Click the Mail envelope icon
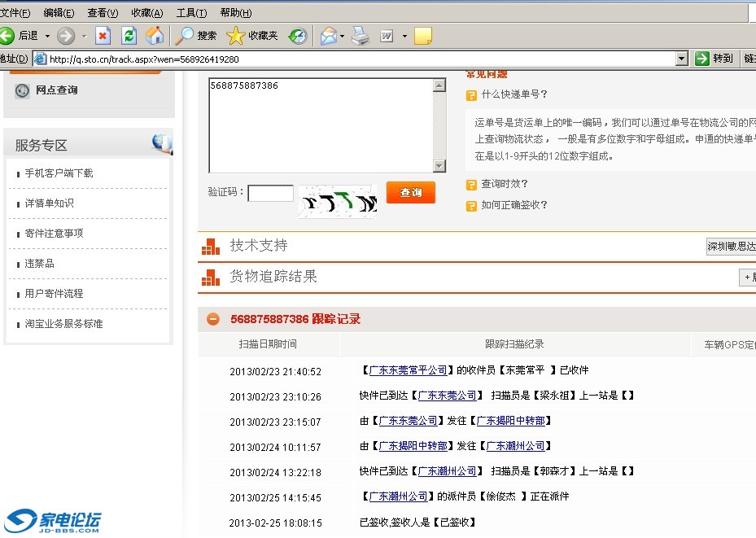This screenshot has width=756, height=538. (x=328, y=36)
